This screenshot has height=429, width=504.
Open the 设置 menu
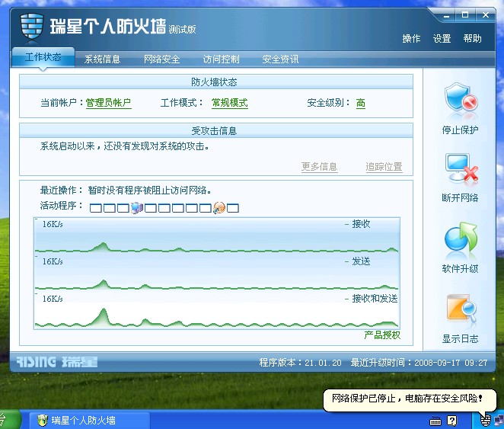[442, 39]
